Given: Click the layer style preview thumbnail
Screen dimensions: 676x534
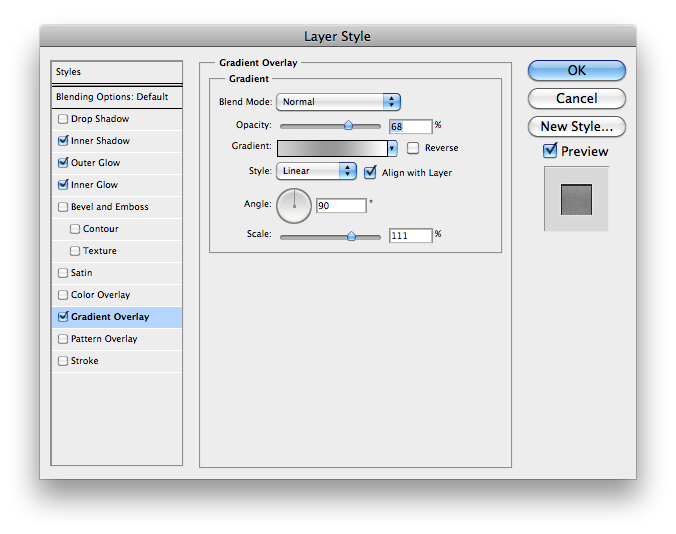Looking at the screenshot, I should coord(576,199).
